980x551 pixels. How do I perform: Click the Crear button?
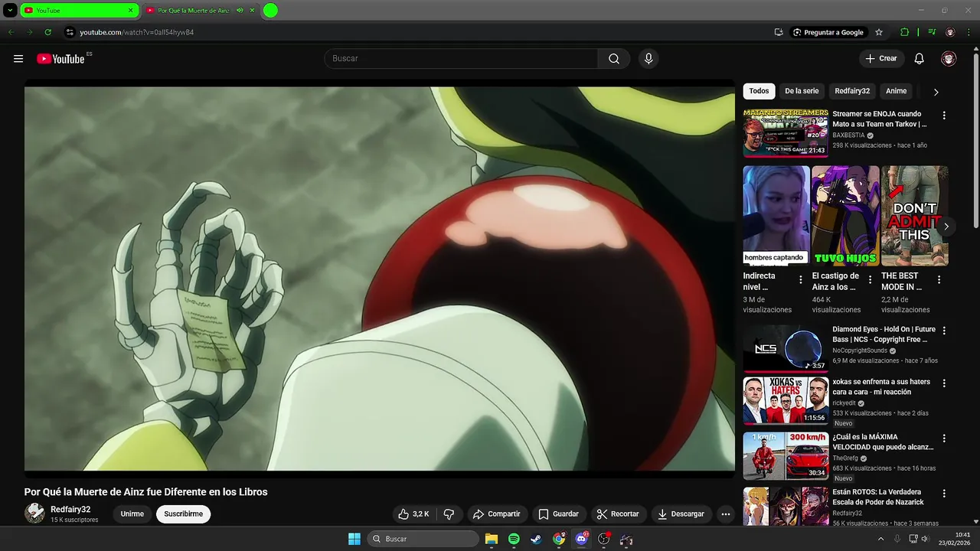pos(881,59)
